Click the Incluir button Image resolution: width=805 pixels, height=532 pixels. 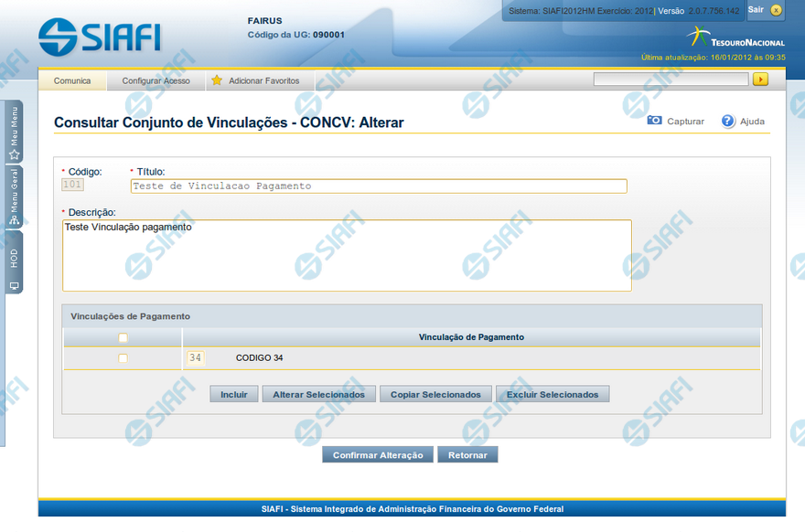(x=234, y=395)
